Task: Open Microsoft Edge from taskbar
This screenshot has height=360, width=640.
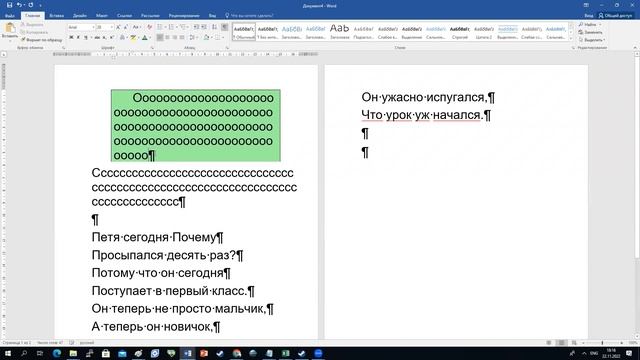Action: [57, 353]
